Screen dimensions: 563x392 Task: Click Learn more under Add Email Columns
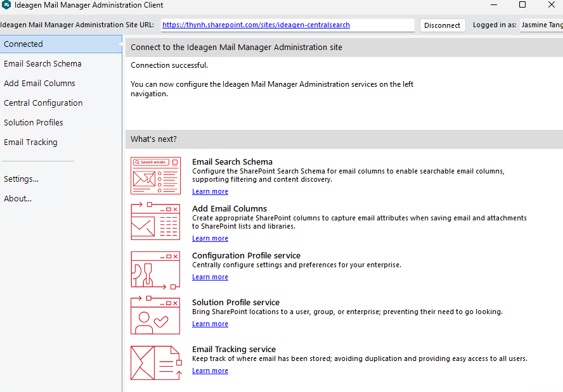[210, 239]
